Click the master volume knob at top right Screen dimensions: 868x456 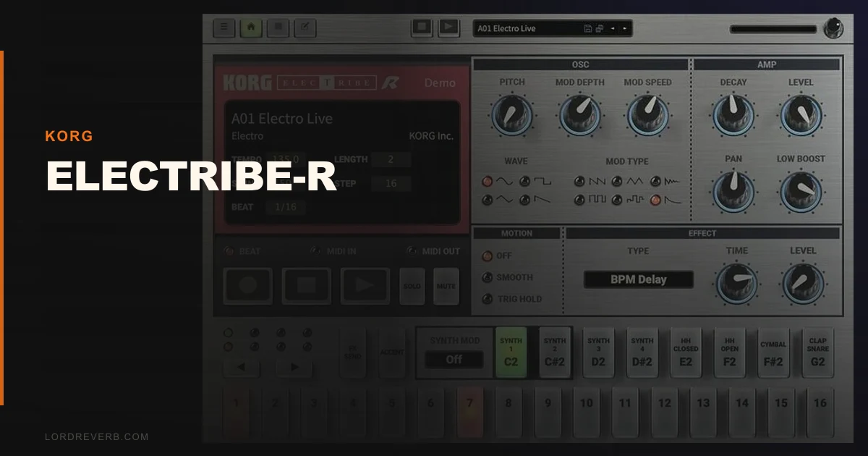click(x=833, y=29)
